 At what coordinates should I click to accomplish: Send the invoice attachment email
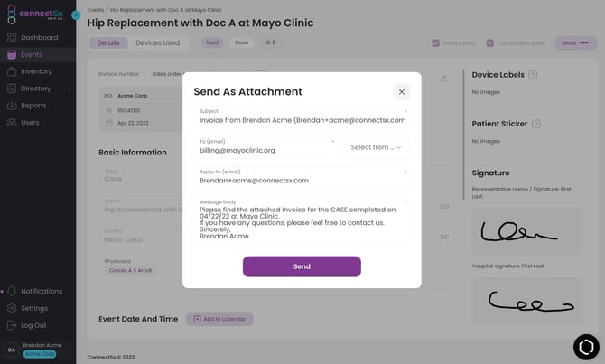tap(302, 266)
